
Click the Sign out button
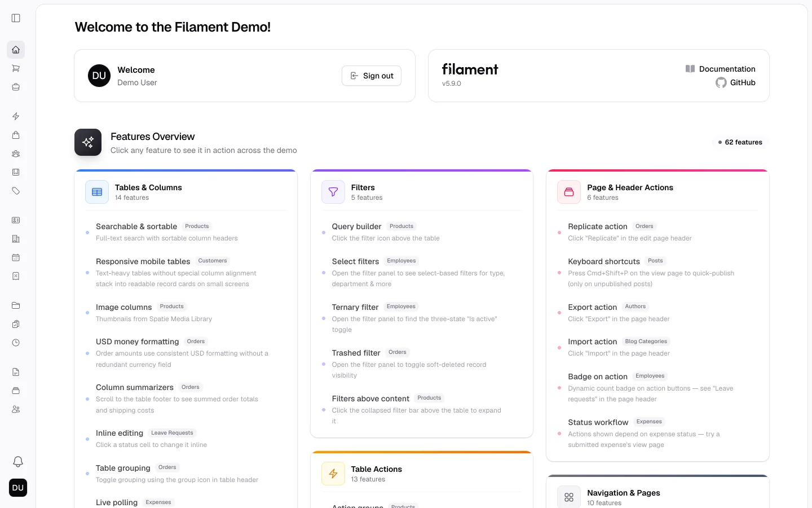point(372,76)
